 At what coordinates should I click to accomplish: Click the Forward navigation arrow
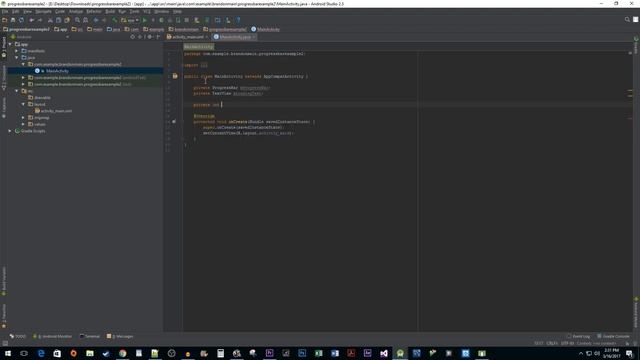[x=104, y=20]
